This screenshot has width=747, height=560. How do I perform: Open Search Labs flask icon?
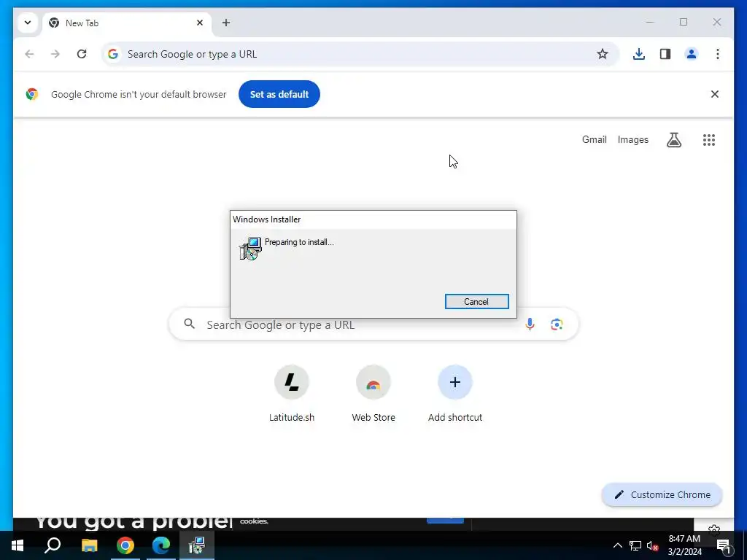click(x=673, y=140)
